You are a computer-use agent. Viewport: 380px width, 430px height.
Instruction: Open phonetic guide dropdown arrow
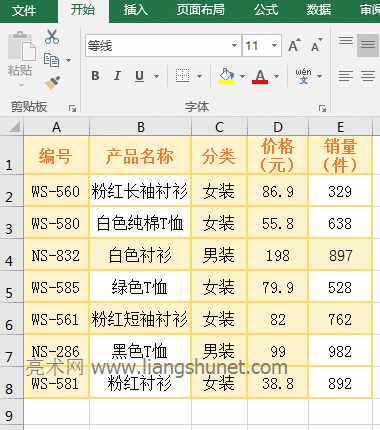(x=319, y=76)
